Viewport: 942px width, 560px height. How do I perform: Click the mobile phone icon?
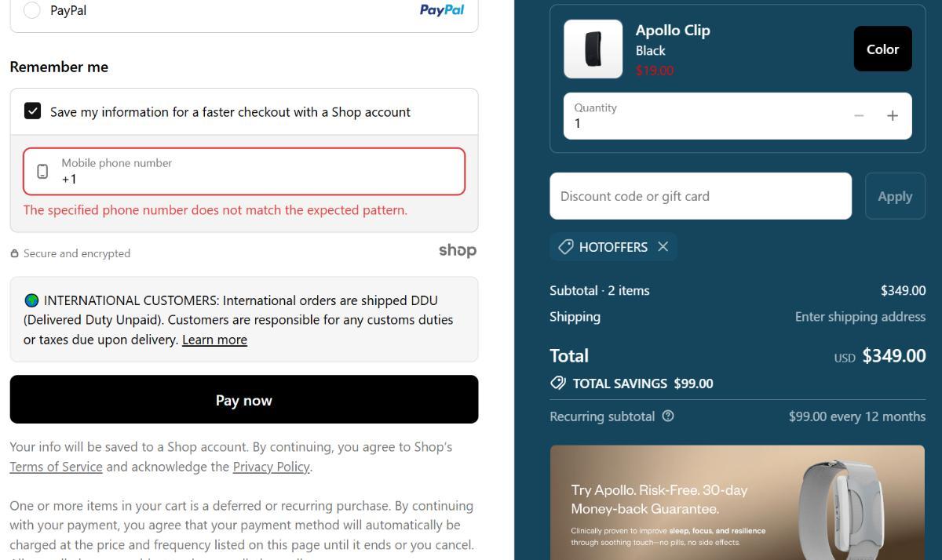click(x=43, y=171)
